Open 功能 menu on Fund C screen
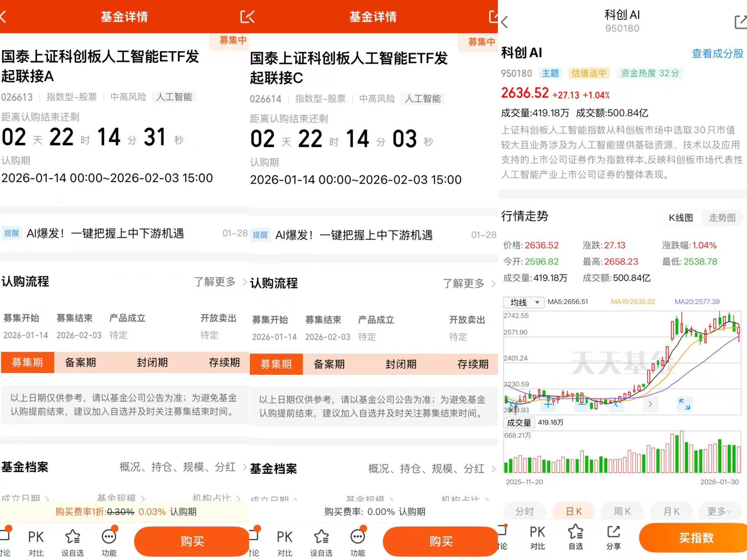 (358, 543)
